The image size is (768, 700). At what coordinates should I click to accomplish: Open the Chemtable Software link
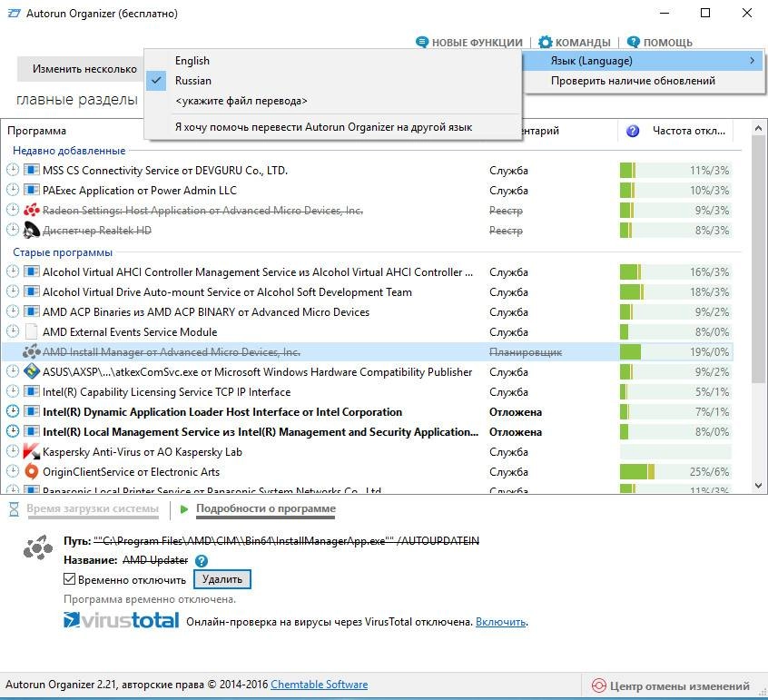319,685
